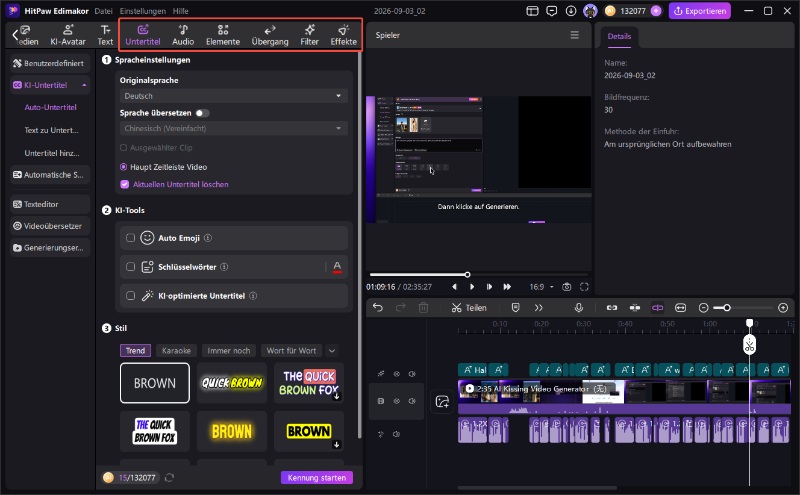Step back to previous frame
Viewport: 800px width, 495px height.
coord(455,287)
